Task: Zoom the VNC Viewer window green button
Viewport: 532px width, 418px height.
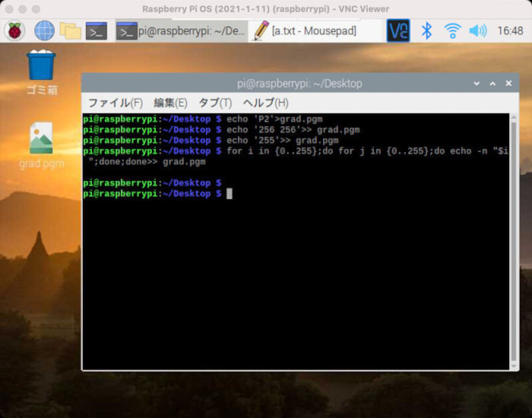Action: click(36, 9)
